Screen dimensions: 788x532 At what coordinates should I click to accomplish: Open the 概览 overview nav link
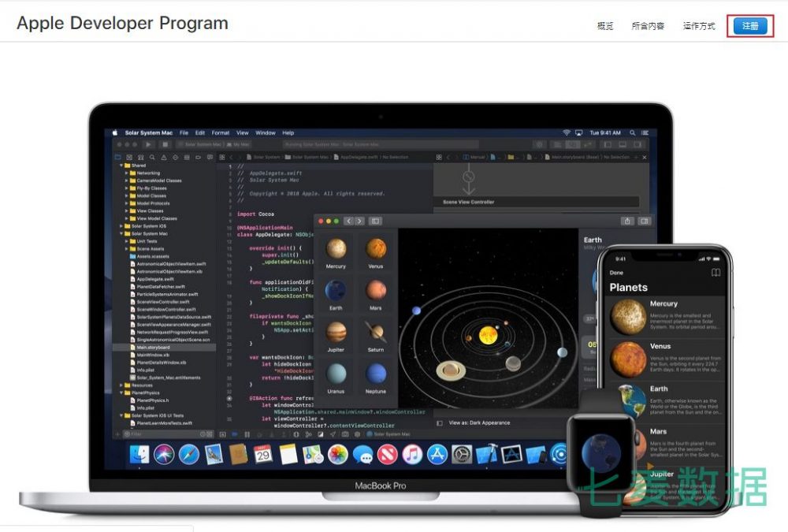click(x=605, y=26)
